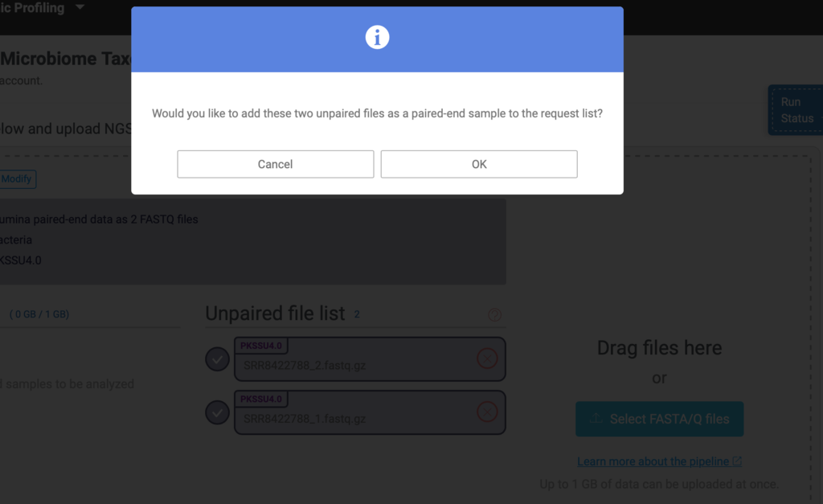Click the Modify button
The height and width of the screenshot is (504, 823).
[16, 179]
